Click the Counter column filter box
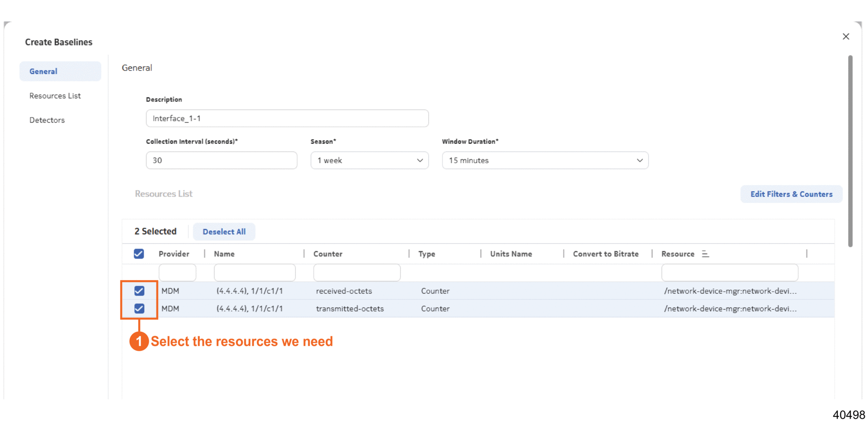 coord(356,273)
